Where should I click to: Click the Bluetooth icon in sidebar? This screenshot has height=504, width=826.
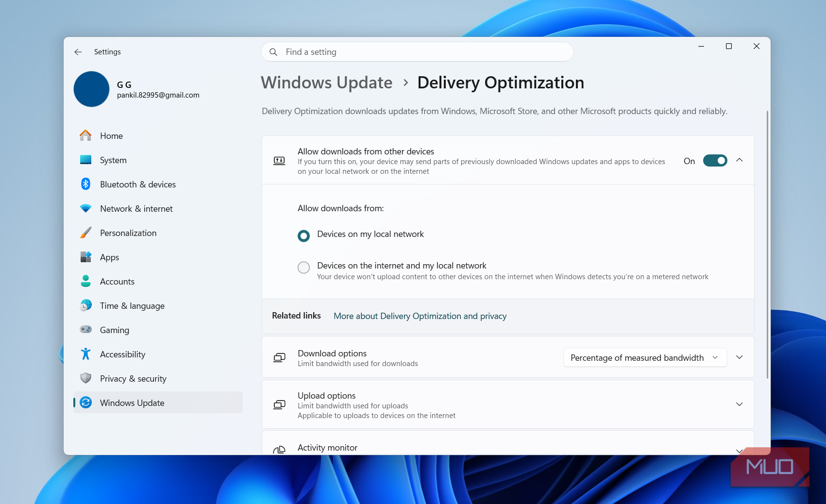click(x=85, y=184)
